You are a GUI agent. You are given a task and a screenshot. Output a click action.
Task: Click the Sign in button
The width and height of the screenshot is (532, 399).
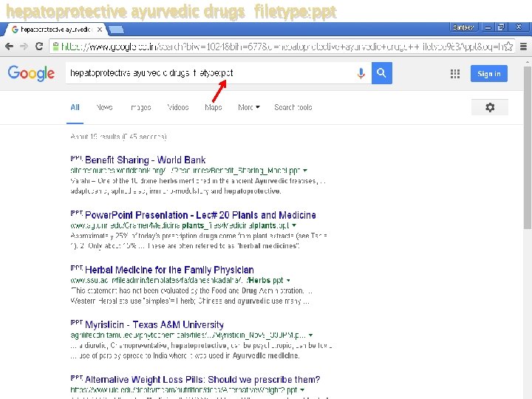tap(489, 74)
